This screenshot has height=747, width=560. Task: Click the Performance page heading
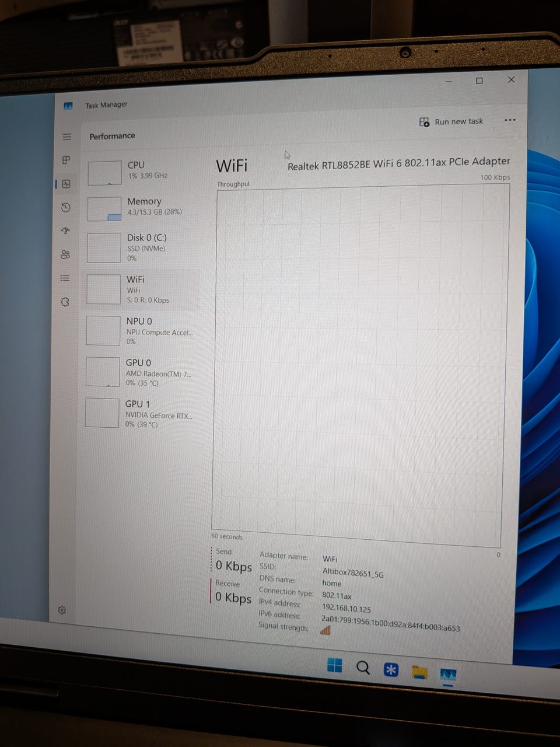(x=112, y=136)
